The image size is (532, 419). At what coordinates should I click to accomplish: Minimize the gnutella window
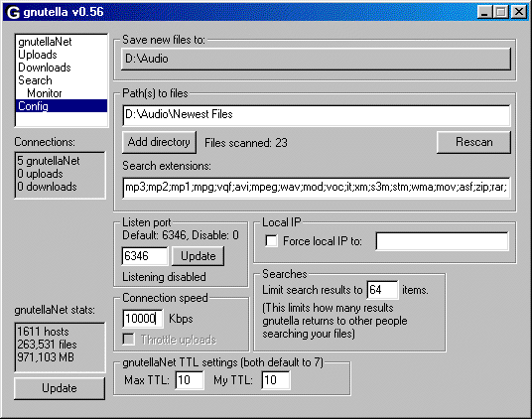[x=484, y=12]
